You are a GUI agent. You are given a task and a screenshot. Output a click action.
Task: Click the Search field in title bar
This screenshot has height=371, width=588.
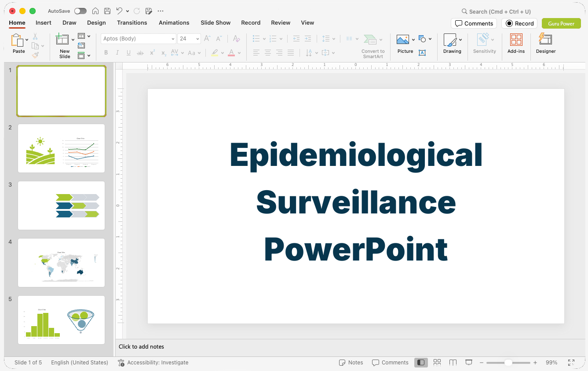496,11
